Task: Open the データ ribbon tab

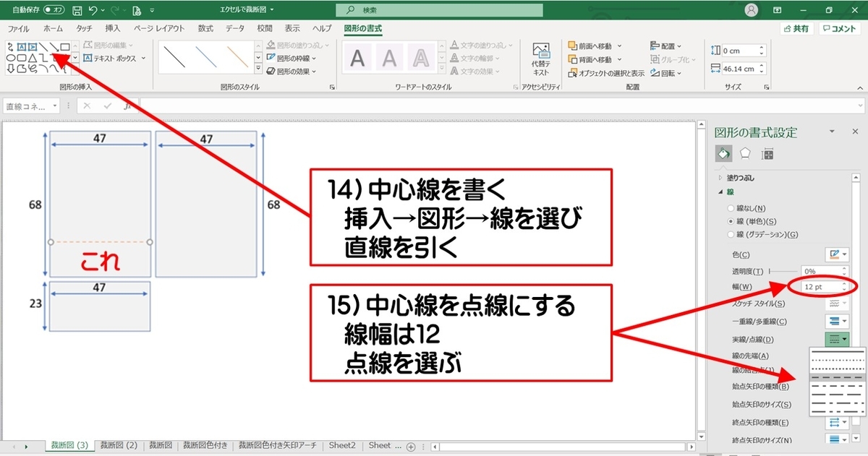Action: [234, 29]
